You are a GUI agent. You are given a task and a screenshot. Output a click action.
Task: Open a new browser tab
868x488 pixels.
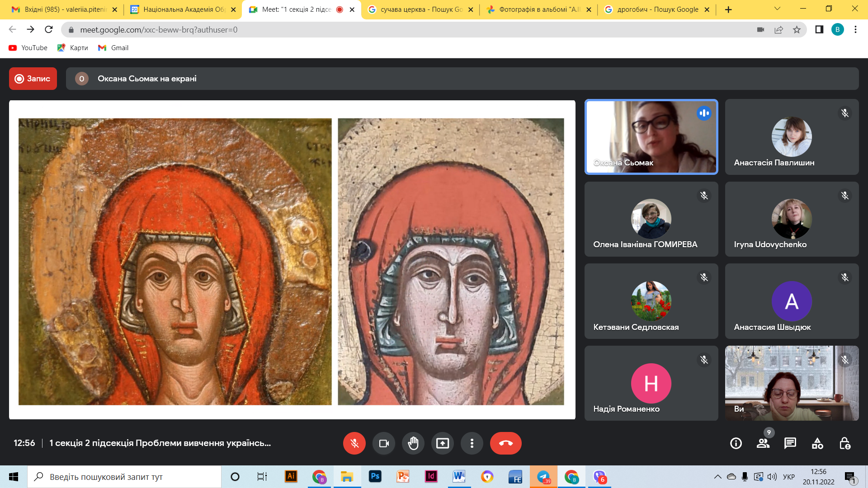(x=728, y=9)
